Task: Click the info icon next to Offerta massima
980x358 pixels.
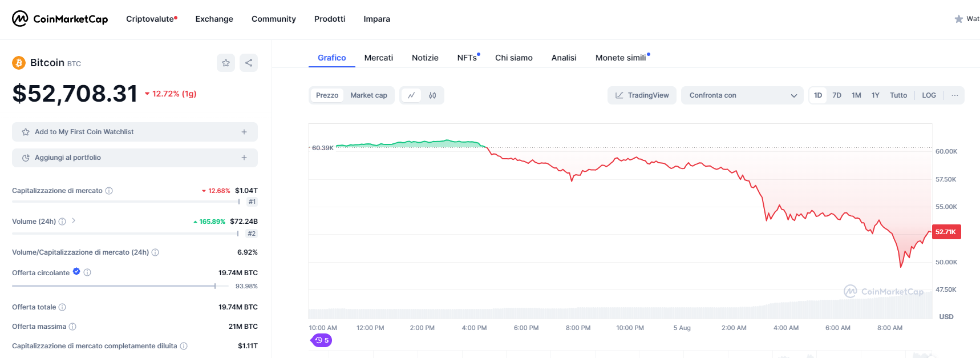Action: tap(72, 327)
